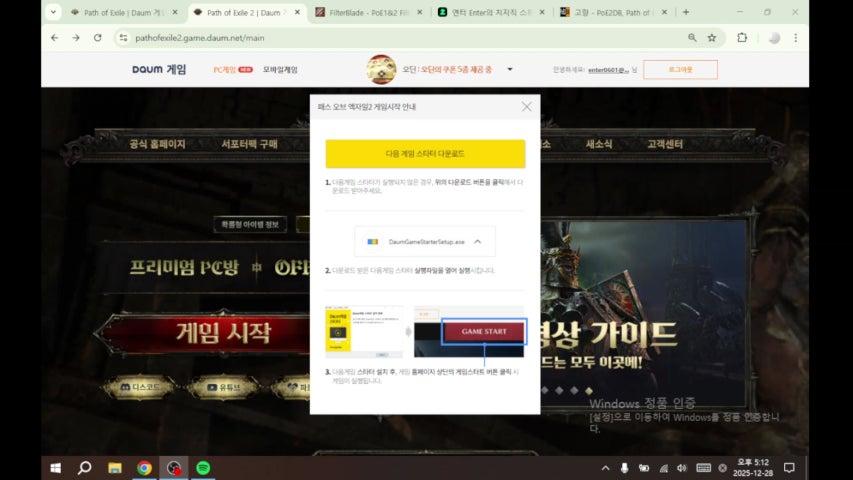Go back with the browser back arrow
This screenshot has height=480, width=853.
[52, 37]
